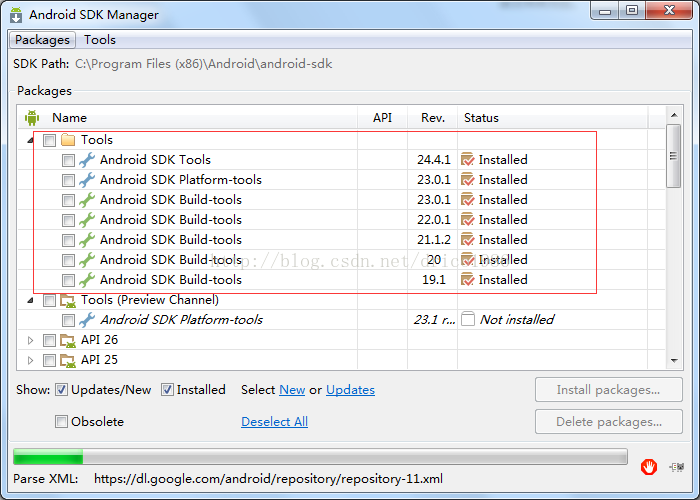
Task: Click the scroll down arrow of package list
Action: 674,361
